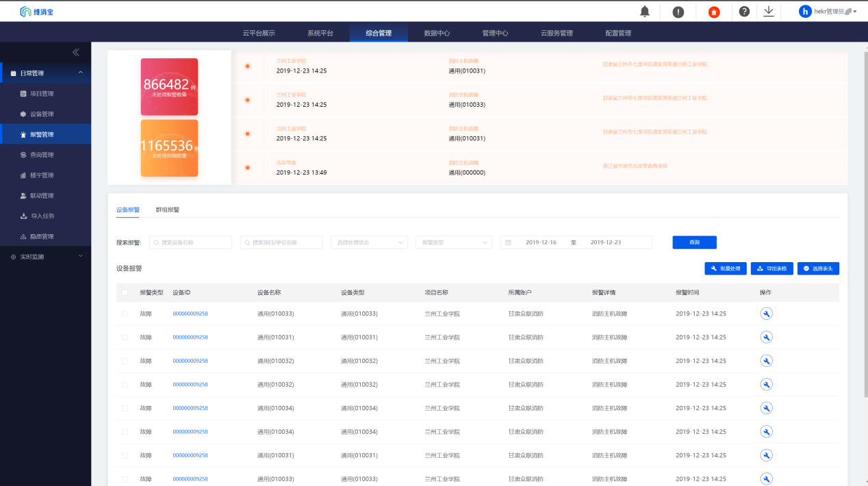This screenshot has width=868, height=486.
Task: Click the exclamation warning icon in header
Action: [678, 12]
